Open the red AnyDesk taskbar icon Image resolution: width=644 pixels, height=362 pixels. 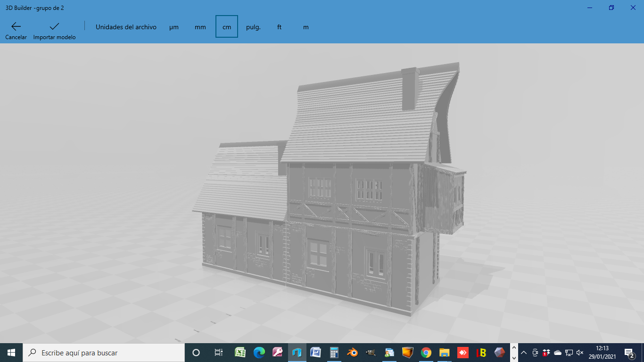coord(463,353)
